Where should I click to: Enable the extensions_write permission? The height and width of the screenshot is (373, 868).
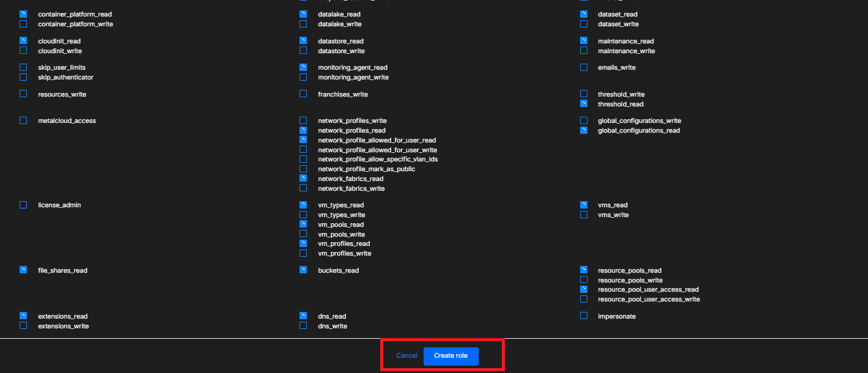[x=23, y=326]
